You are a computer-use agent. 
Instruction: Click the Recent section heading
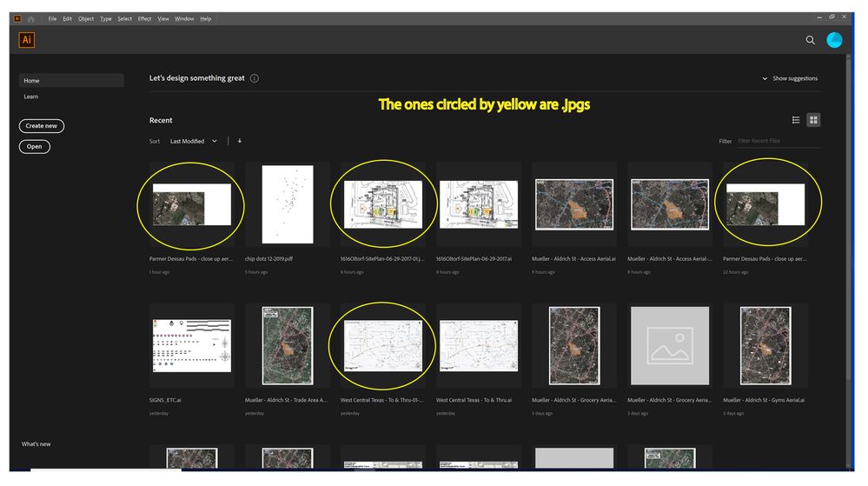click(x=161, y=120)
